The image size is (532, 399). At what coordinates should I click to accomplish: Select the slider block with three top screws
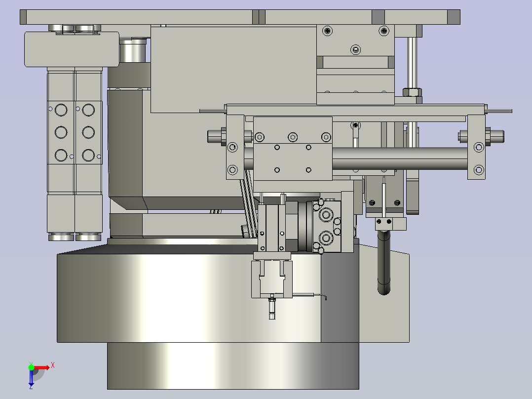(293, 149)
